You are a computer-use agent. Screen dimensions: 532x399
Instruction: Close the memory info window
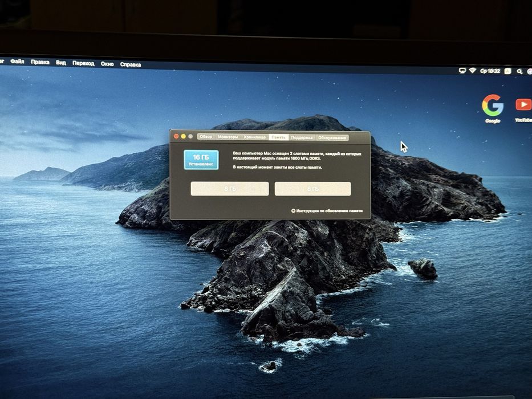click(176, 136)
